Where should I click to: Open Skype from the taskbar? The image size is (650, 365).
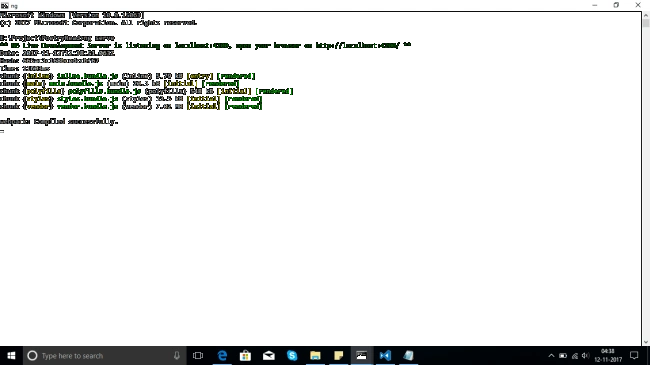pyautogui.click(x=292, y=355)
